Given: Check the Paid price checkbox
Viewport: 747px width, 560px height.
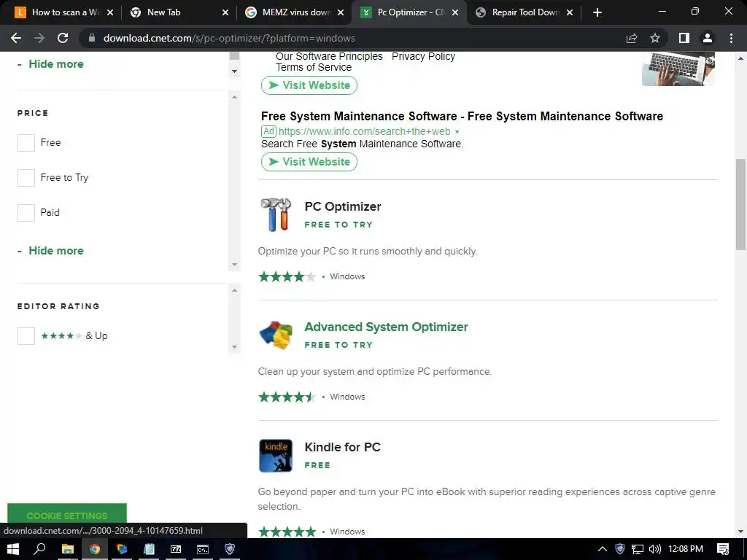Looking at the screenshot, I should [26, 213].
